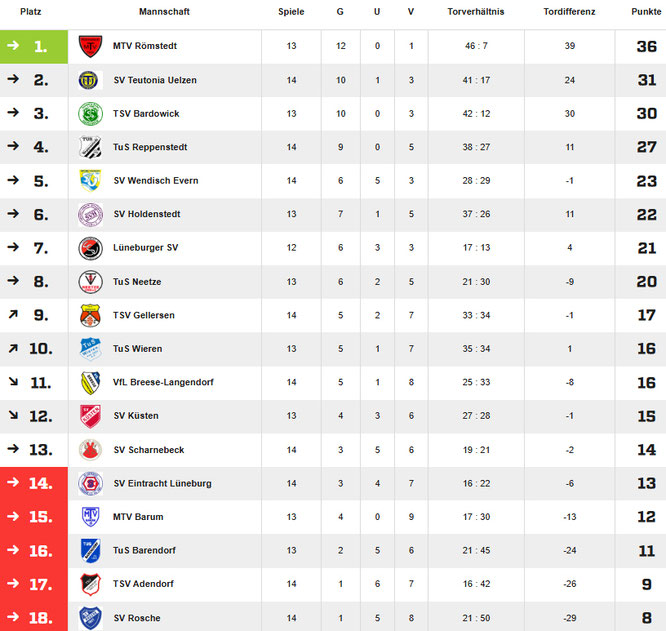Open the TuS Neetze team link
666x631 pixels.
137,282
